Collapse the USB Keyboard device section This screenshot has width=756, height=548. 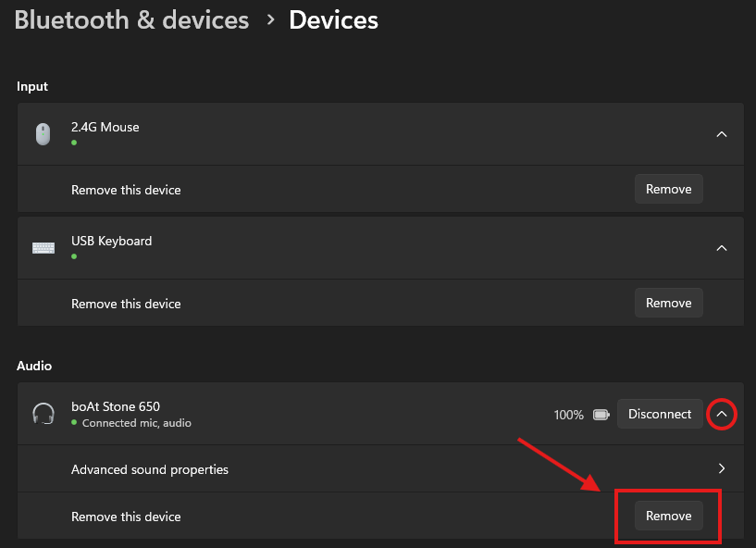722,248
